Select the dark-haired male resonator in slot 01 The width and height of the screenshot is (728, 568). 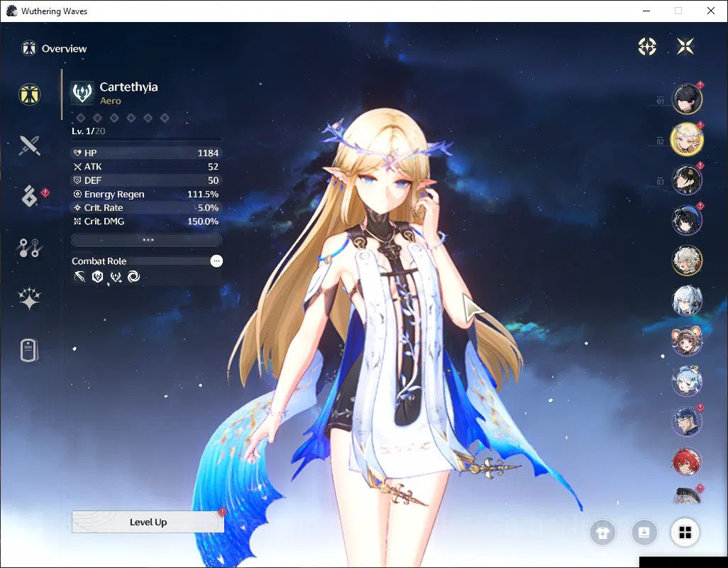point(687,99)
